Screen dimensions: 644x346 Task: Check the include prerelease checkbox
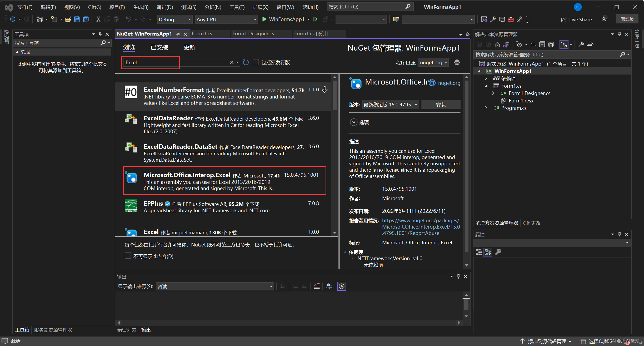[x=256, y=62]
